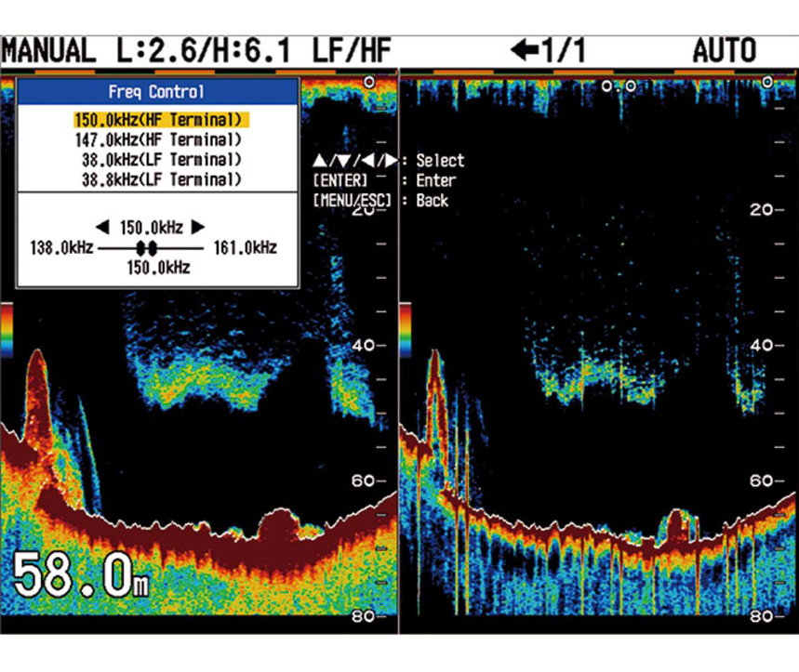Click the 60 depth mark on right panel scale
Image resolution: width=799 pixels, height=672 pixels.
[x=763, y=481]
